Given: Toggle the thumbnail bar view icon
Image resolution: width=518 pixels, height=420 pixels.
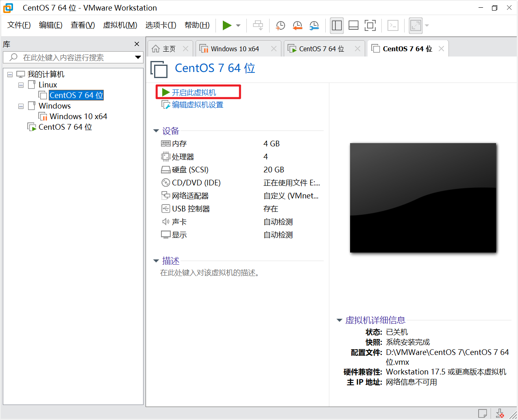Looking at the screenshot, I should click(353, 26).
